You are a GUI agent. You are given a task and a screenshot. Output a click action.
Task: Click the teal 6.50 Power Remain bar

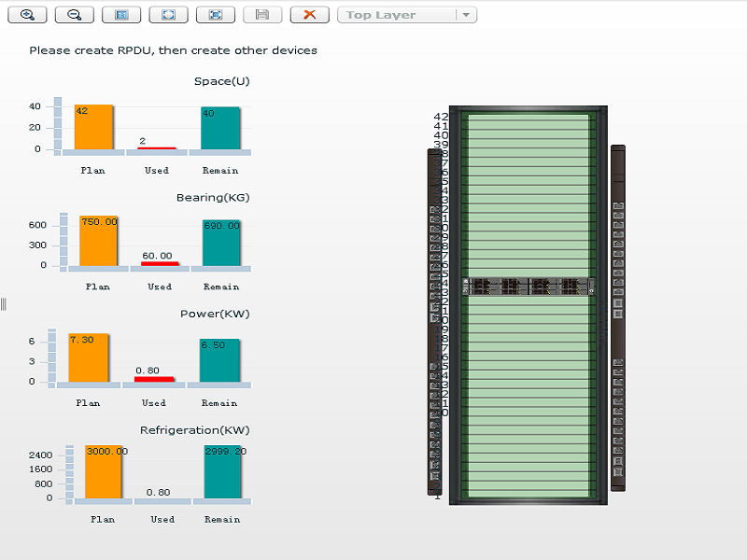219,360
